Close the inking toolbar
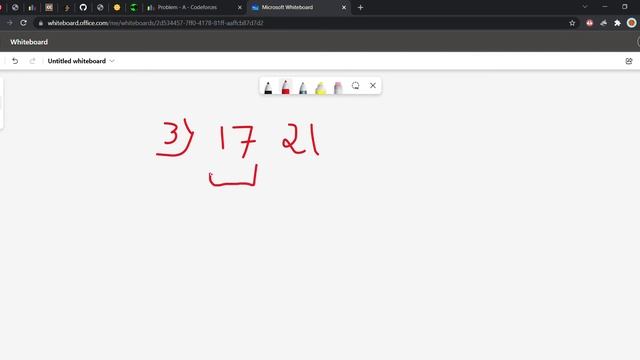640x360 pixels. coord(373,86)
